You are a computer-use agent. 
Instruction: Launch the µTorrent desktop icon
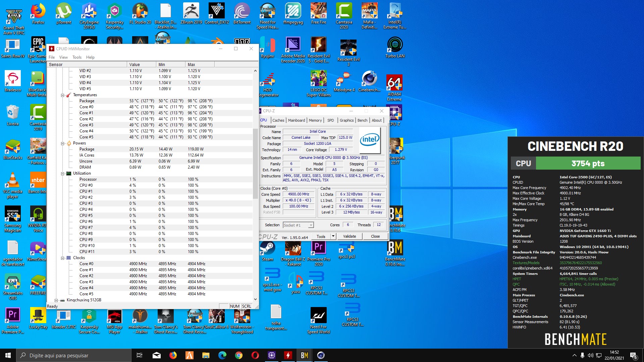pyautogui.click(x=64, y=13)
